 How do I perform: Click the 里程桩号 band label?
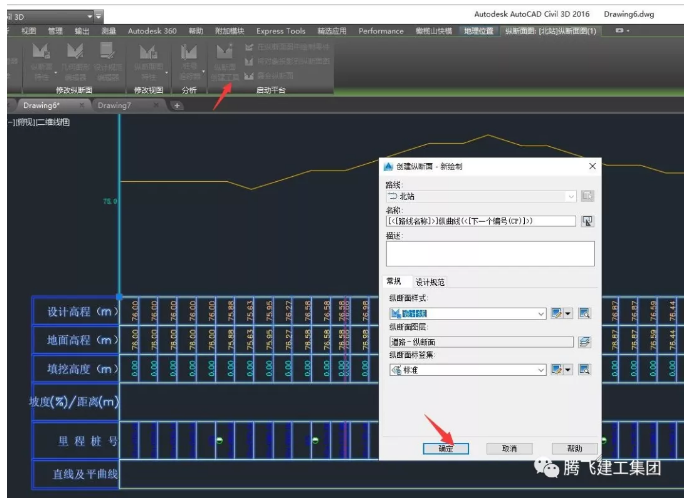click(88, 441)
